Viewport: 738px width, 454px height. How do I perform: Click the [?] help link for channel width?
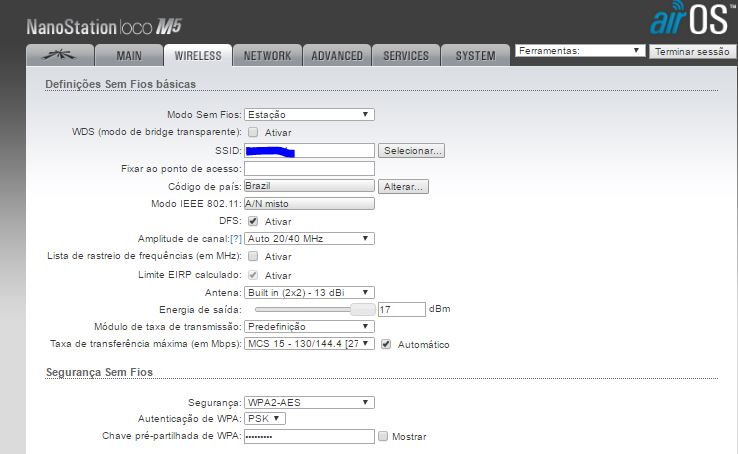(x=236, y=239)
